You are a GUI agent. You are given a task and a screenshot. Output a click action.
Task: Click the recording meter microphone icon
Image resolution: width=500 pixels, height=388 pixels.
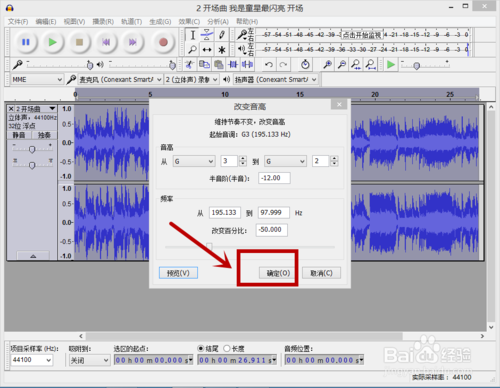[x=242, y=34]
